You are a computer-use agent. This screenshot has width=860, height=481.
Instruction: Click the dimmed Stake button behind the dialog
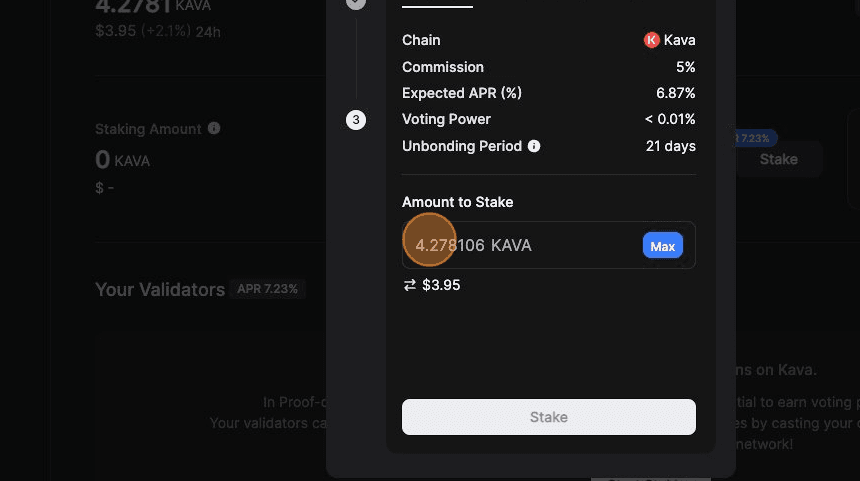[x=778, y=159]
